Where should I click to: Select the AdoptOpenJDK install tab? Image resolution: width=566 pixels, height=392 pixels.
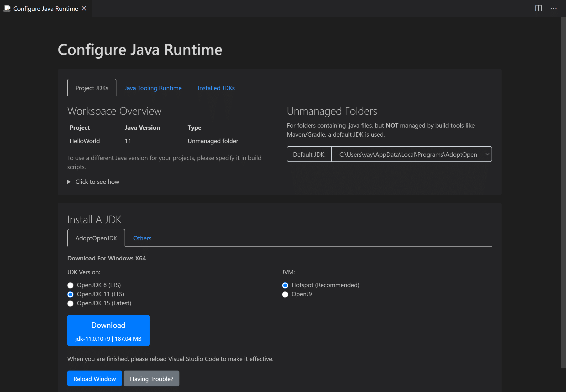[x=96, y=238]
